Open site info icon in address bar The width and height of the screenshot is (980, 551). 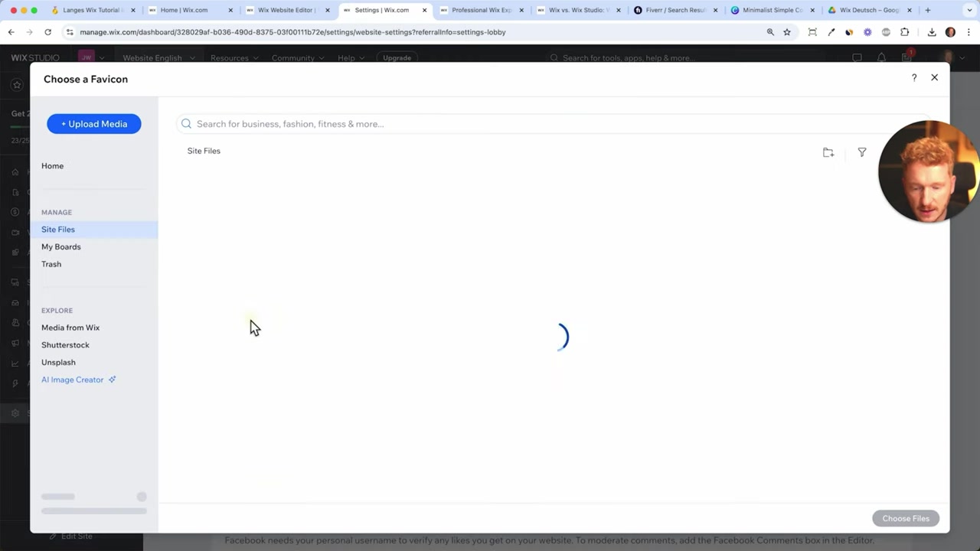70,32
